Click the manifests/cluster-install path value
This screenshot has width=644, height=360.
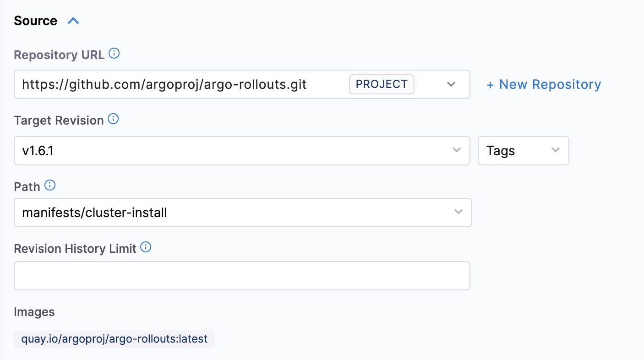pos(94,213)
